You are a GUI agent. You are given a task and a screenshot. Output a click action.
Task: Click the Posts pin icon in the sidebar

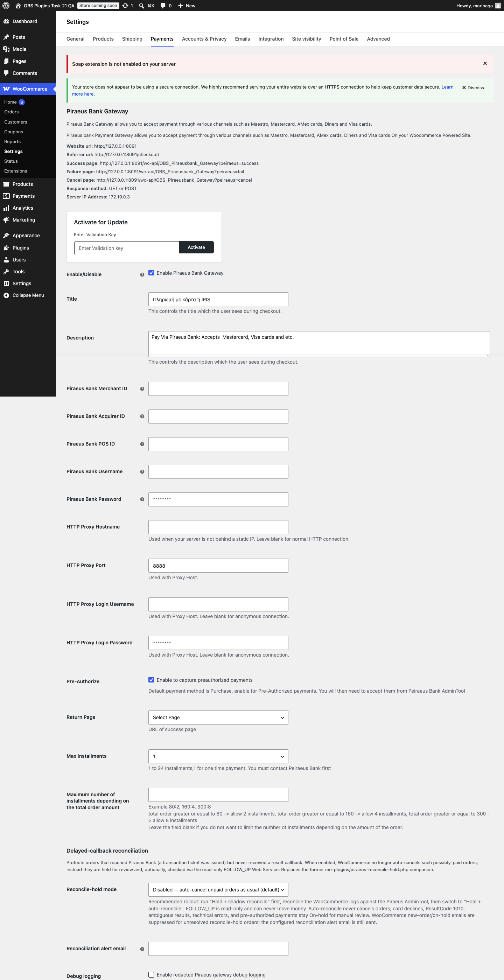6,37
